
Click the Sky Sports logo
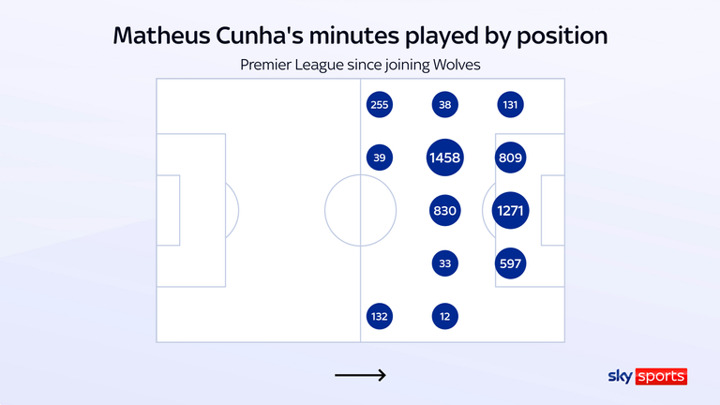pyautogui.click(x=647, y=376)
